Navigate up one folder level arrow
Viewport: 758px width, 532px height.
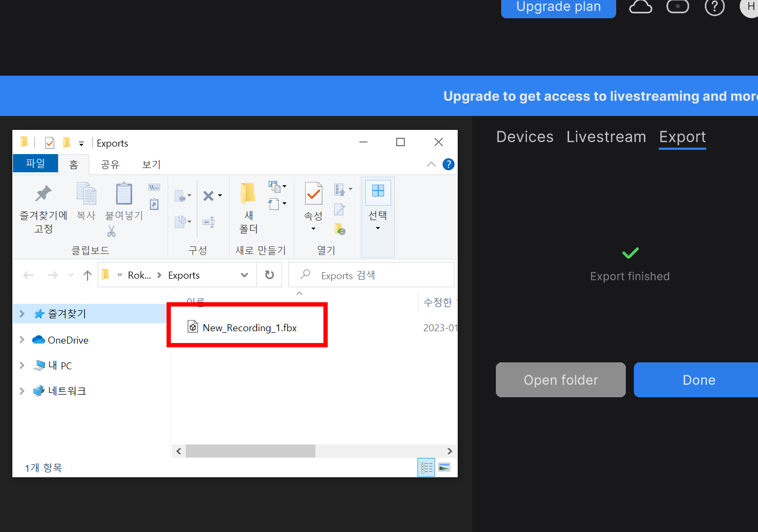coord(88,275)
